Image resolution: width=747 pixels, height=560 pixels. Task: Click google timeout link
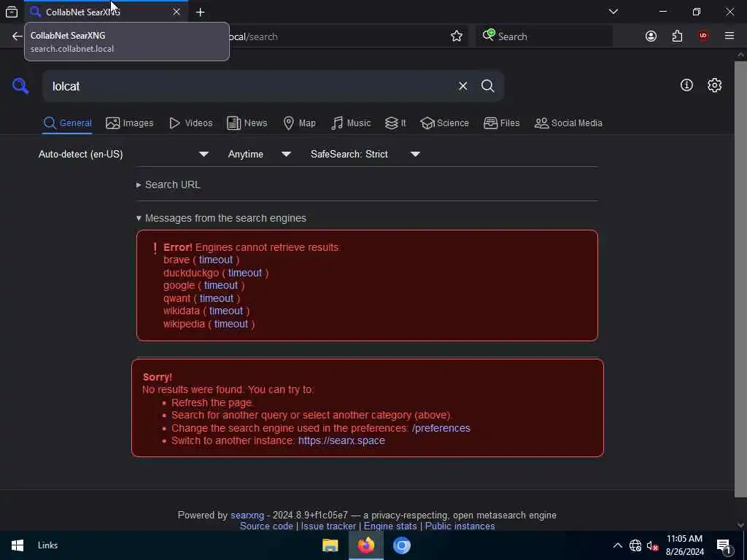pos(221,285)
